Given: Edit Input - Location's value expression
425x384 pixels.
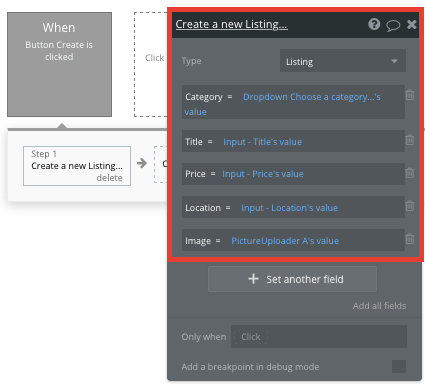Looking at the screenshot, I should 289,208.
